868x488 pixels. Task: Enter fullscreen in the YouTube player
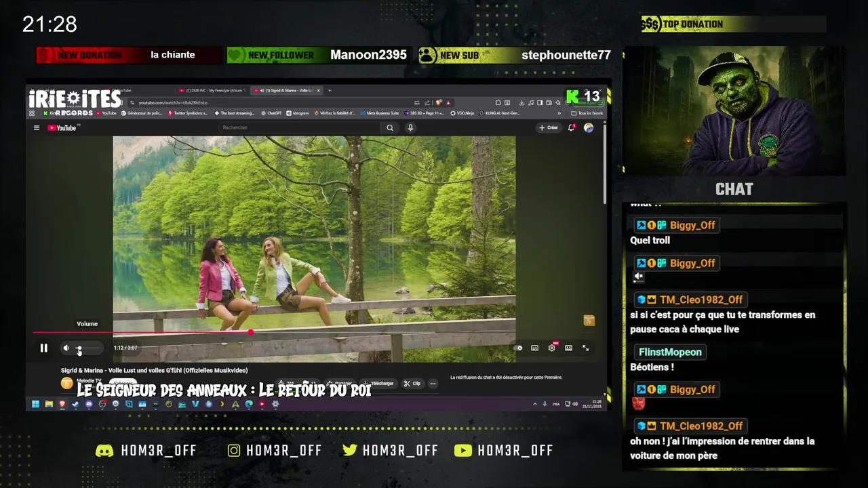[585, 348]
